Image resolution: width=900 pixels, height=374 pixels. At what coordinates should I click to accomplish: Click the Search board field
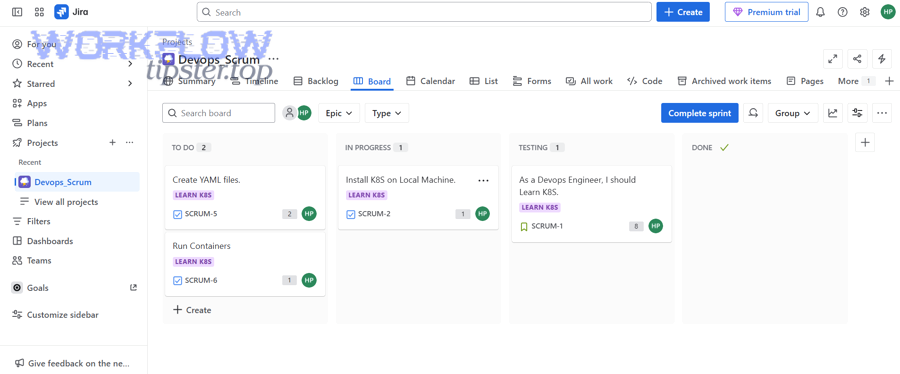tap(219, 113)
